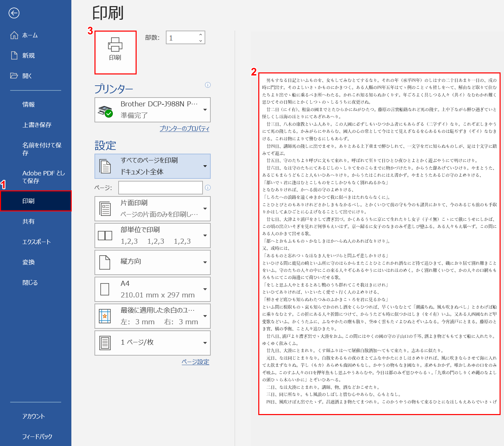
Task: Select 名前を付けて保存 in the sidebar
Action: [x=36, y=149]
